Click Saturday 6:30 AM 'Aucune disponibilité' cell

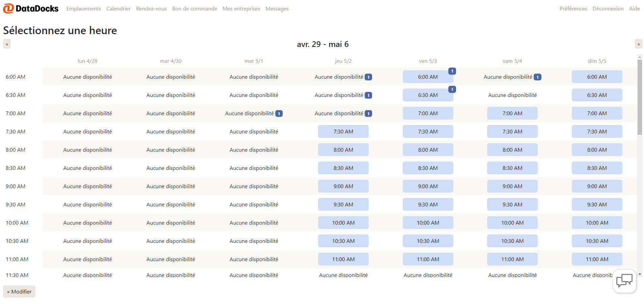point(512,95)
